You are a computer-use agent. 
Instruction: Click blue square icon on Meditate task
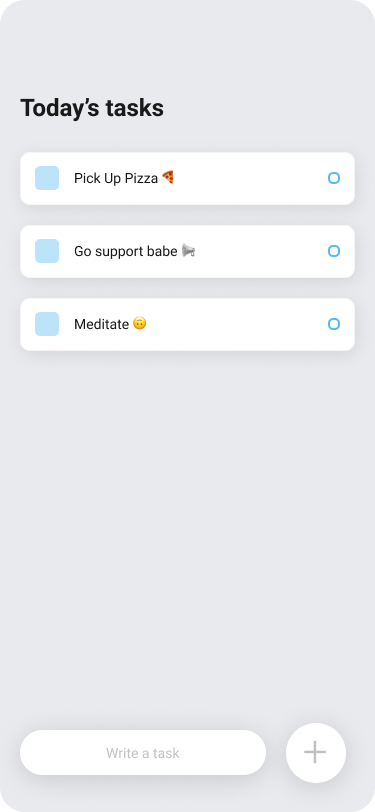47,324
